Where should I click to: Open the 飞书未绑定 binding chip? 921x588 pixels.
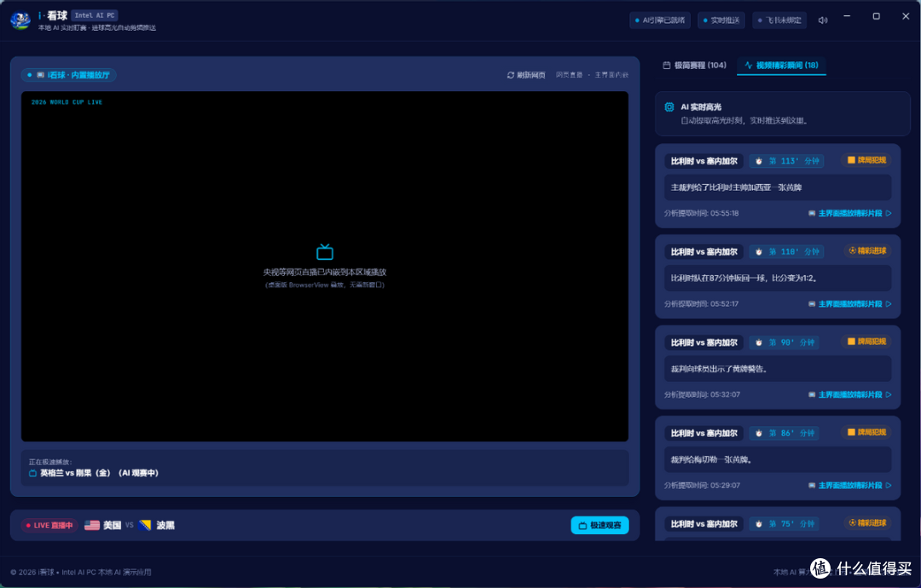coord(779,20)
